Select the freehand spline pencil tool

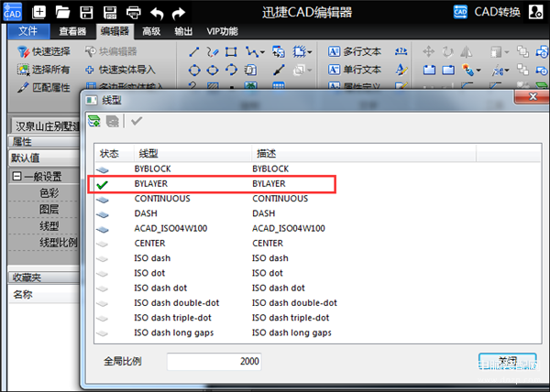213,52
